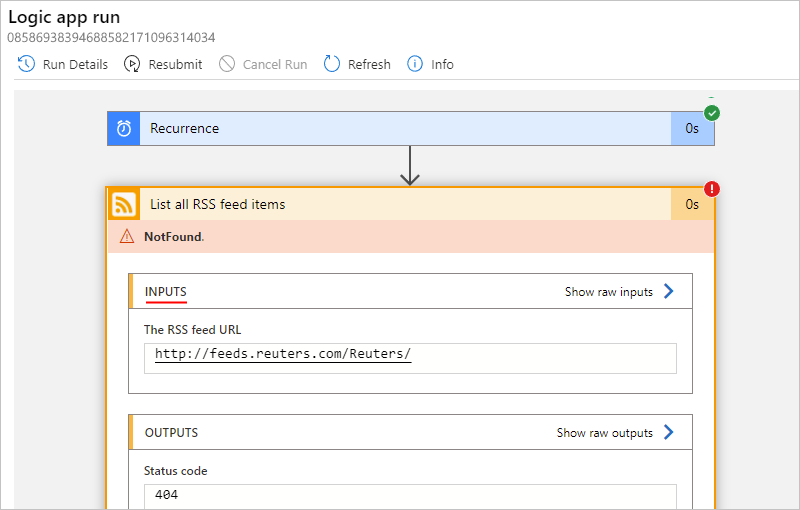Click the Show raw inputs link
Viewport: 800px width, 510px height.
coord(608,292)
